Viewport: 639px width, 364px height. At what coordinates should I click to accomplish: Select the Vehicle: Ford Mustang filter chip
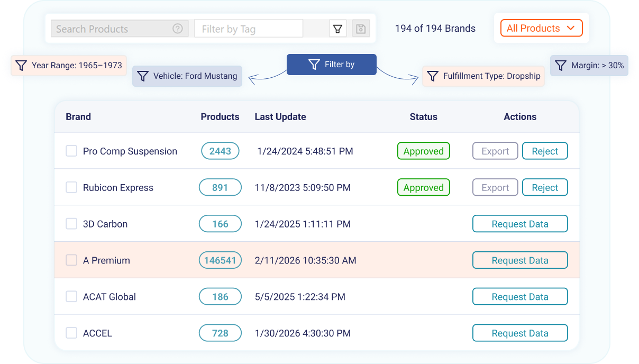(x=187, y=76)
